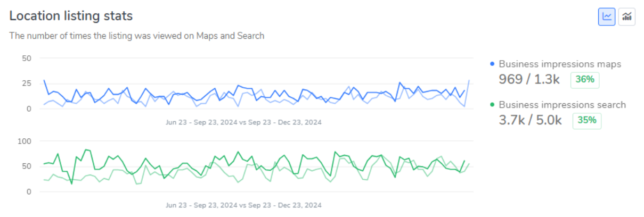Click the 35% change badge
This screenshot has width=644, height=217.
tap(586, 120)
